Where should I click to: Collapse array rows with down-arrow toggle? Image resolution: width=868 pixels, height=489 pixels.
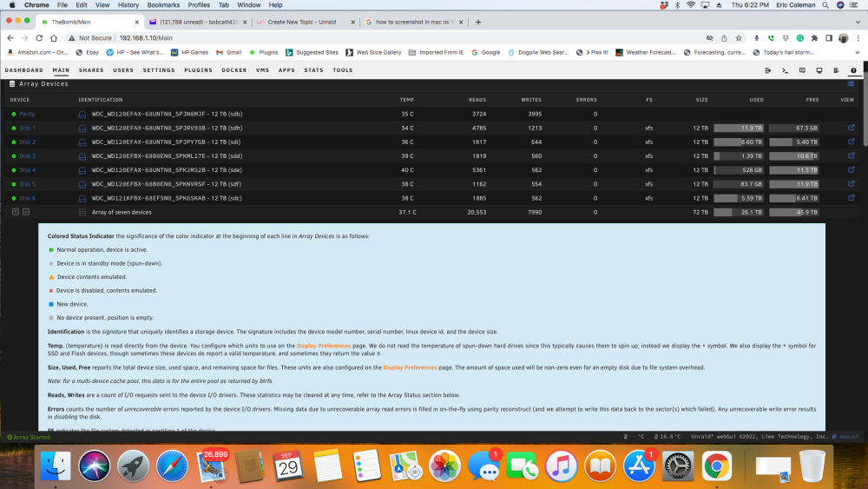pos(16,212)
